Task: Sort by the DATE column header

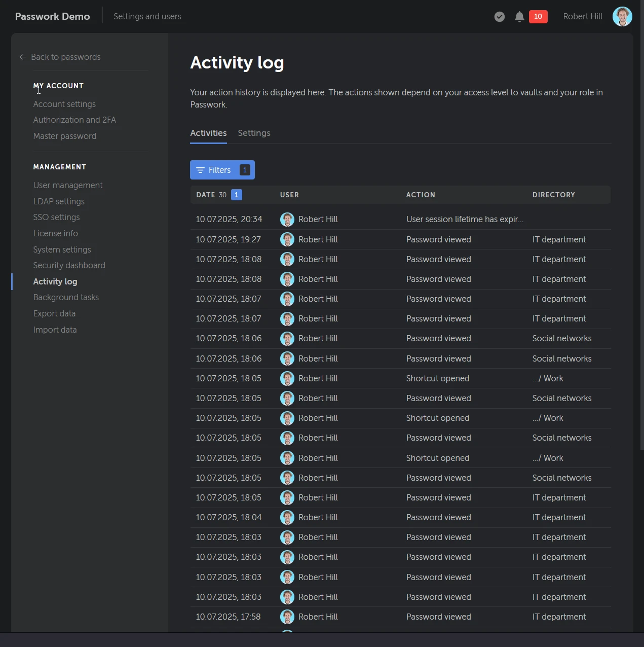Action: 206,195
